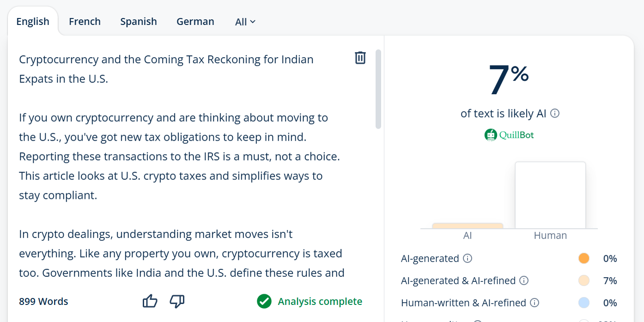Screen dimensions: 644x322
Task: Click the orange AI-generated color dot
Action: (x=584, y=258)
